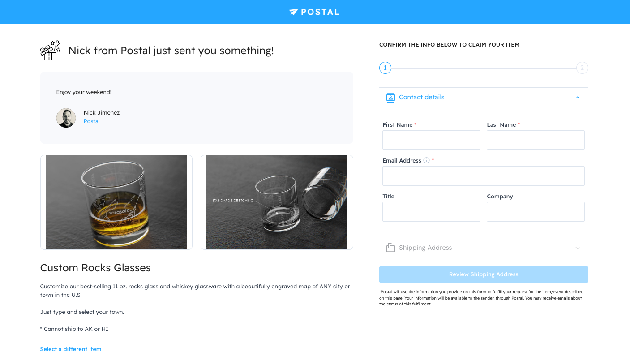Click the Email Address info icon
The width and height of the screenshot is (630, 364).
[426, 160]
